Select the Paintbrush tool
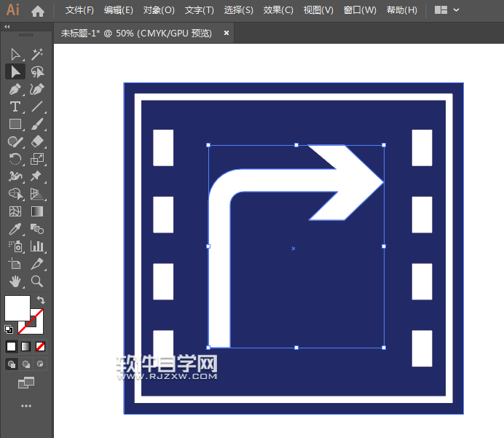The image size is (504, 438). coord(37,124)
